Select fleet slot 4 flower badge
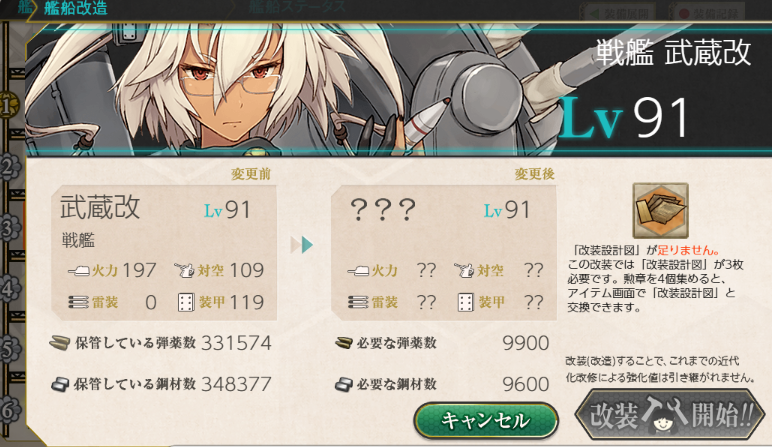The width and height of the screenshot is (776, 447). [x=10, y=289]
